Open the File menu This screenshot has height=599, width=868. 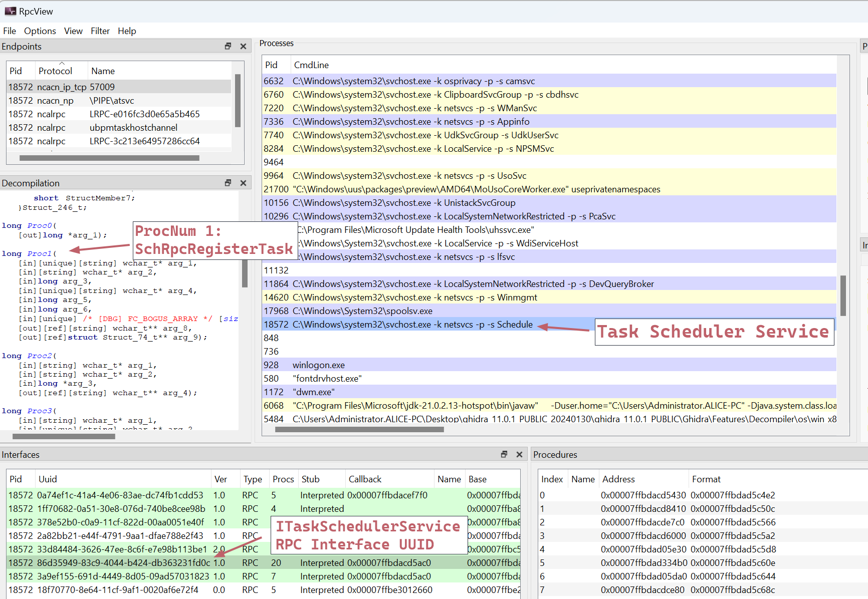pos(10,31)
